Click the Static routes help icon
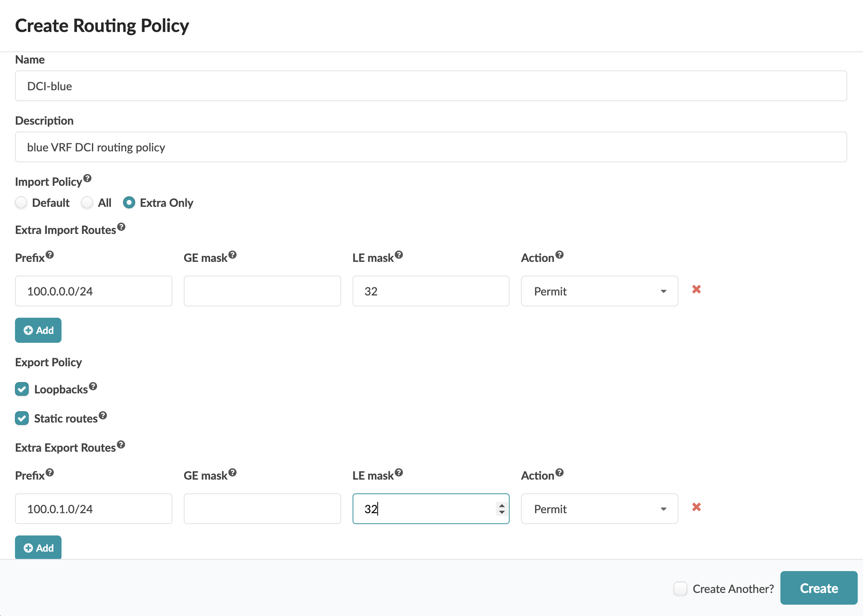This screenshot has height=616, width=863. [103, 415]
